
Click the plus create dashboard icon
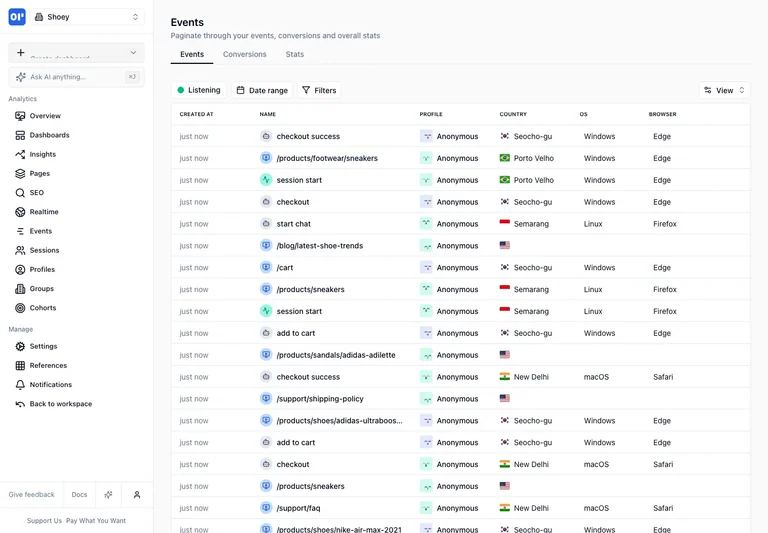[x=21, y=52]
